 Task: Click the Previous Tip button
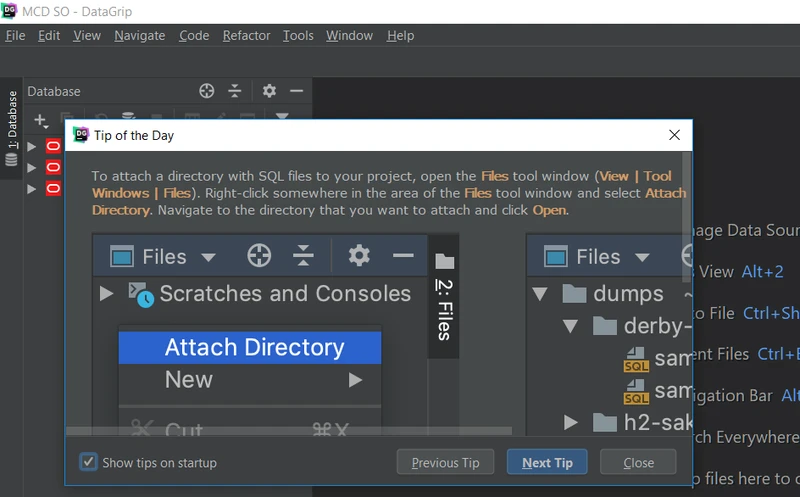[x=445, y=462]
